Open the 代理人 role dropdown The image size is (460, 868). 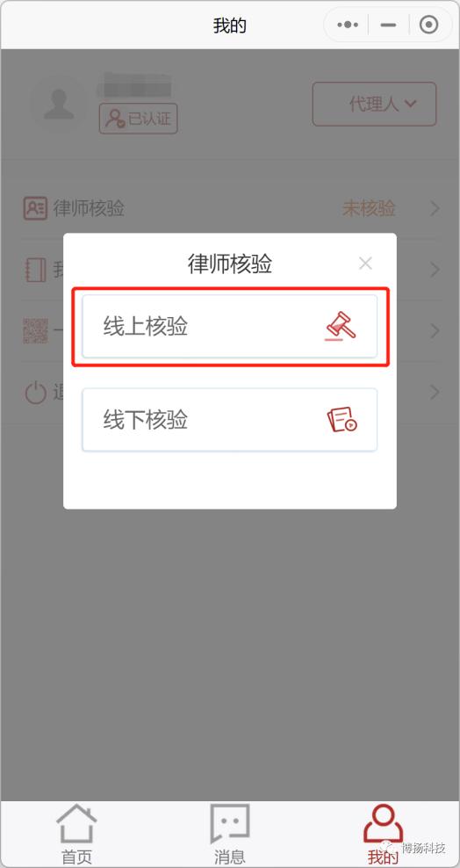tap(374, 104)
